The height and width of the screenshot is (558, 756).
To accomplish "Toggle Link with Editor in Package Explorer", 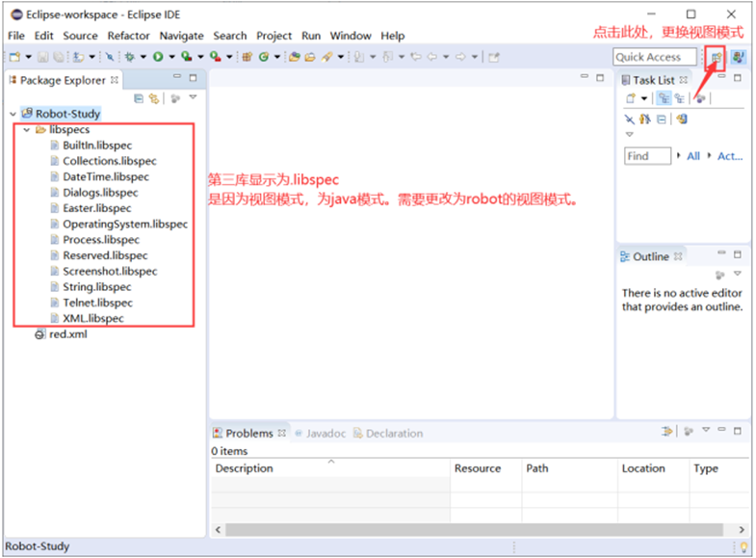I will pos(154,99).
